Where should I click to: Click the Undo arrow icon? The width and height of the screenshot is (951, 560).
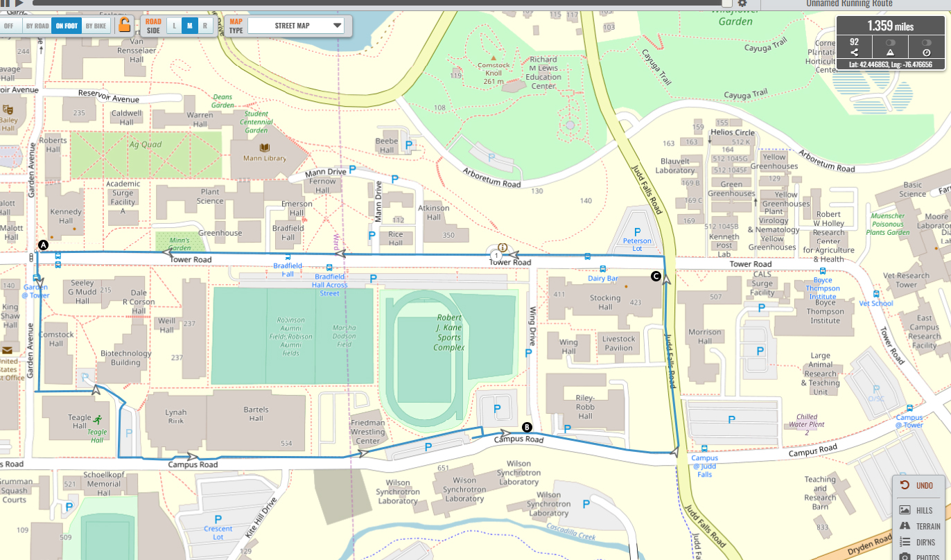pyautogui.click(x=905, y=485)
